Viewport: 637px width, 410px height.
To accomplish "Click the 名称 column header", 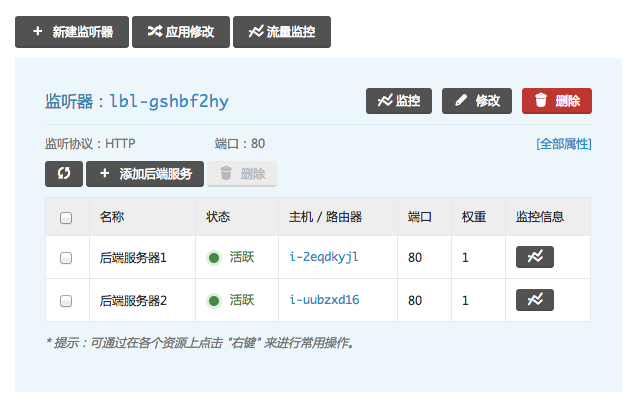I will coord(112,217).
